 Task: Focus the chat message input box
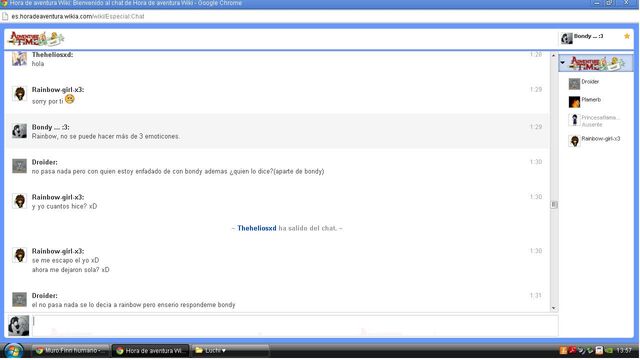coord(295,325)
